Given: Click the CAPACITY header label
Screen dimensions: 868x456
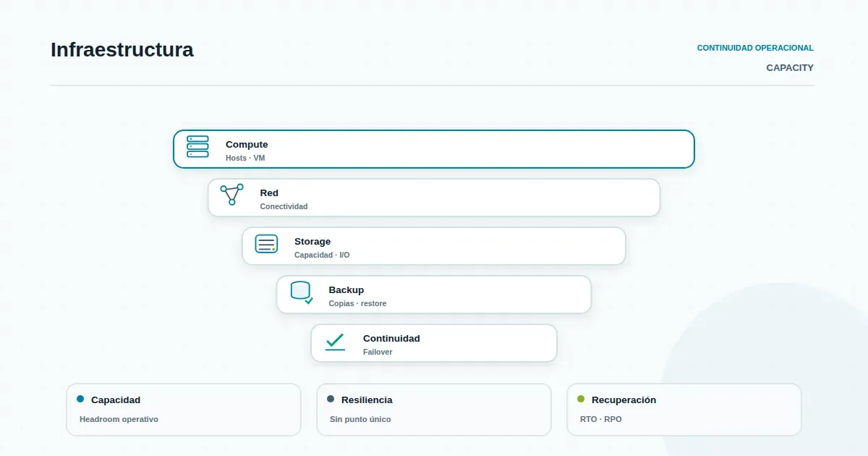Looking at the screenshot, I should 790,68.
